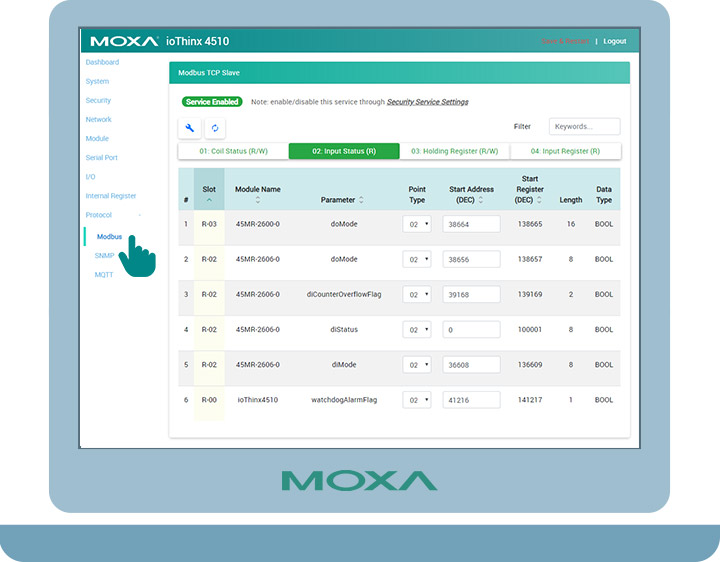The width and height of the screenshot is (720, 562).
Task: Click slot R-03 cell
Action: tap(209, 224)
